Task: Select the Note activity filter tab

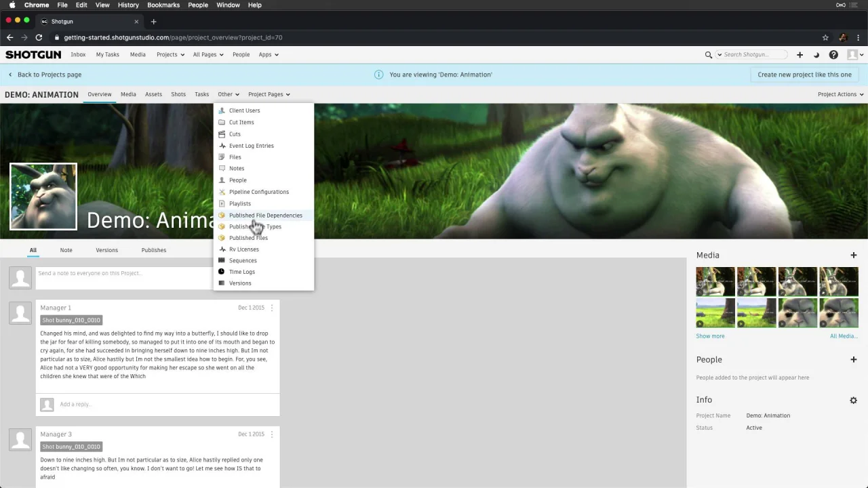Action: pyautogui.click(x=66, y=251)
